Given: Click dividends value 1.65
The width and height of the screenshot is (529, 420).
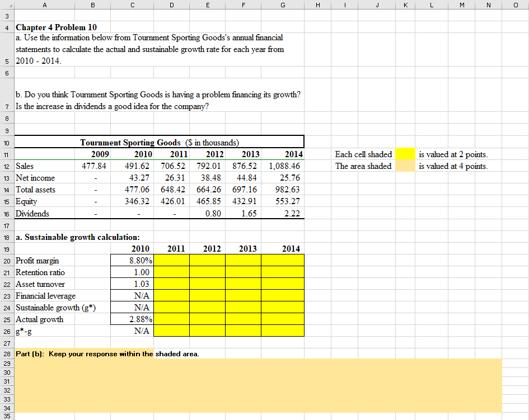Looking at the screenshot, I should [249, 214].
